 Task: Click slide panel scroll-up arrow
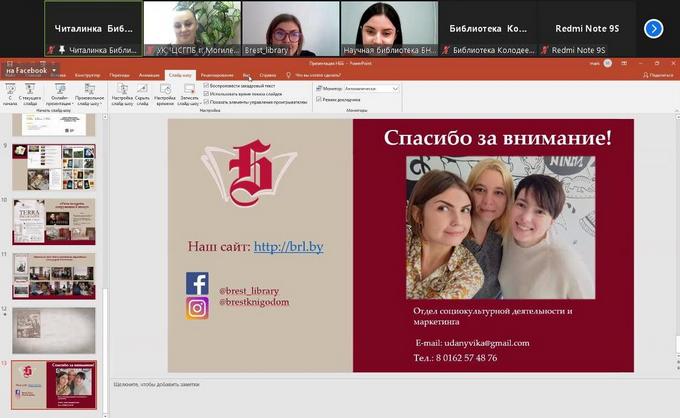(105, 117)
